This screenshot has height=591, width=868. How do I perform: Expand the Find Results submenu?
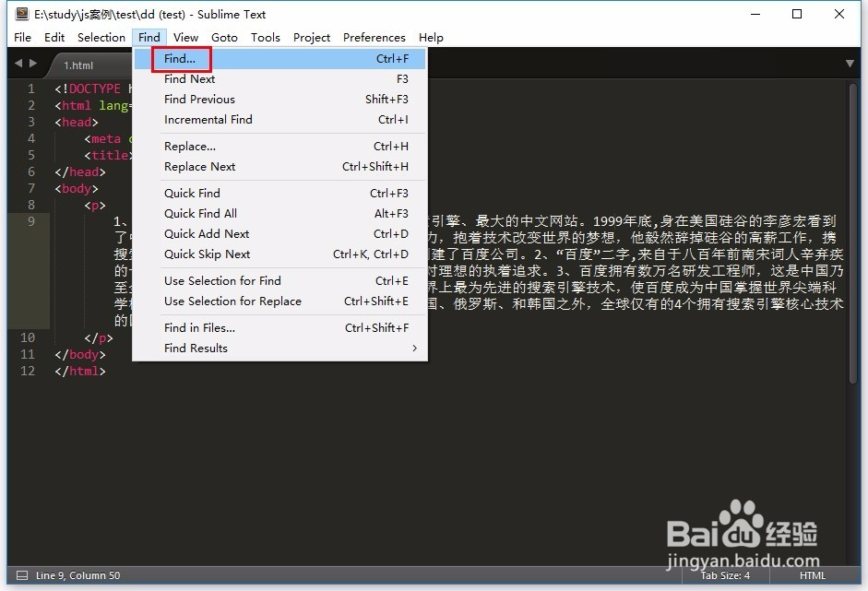pos(280,349)
